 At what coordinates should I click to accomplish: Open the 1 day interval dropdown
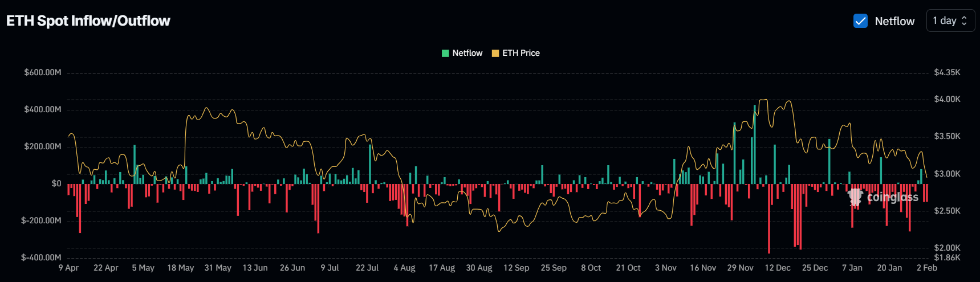950,21
